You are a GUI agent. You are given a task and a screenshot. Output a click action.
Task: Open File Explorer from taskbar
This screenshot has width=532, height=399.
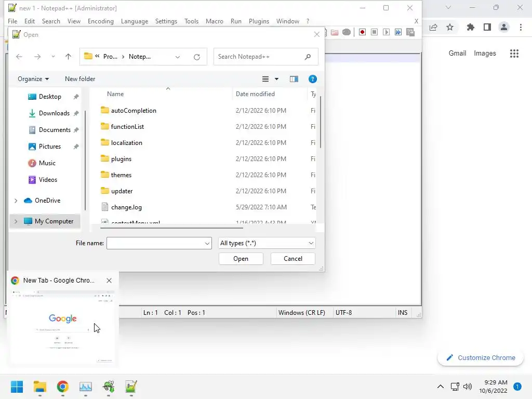click(39, 387)
